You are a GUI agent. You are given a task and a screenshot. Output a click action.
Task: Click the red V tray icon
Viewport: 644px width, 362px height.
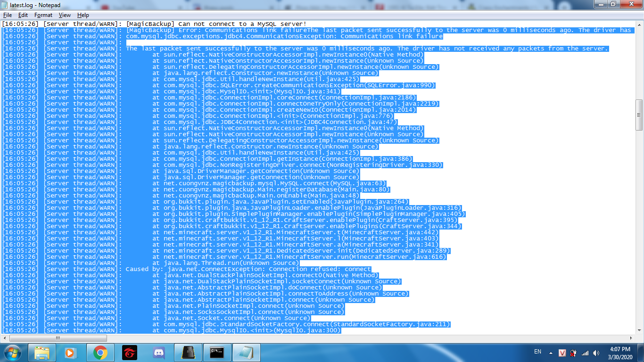[x=562, y=353]
